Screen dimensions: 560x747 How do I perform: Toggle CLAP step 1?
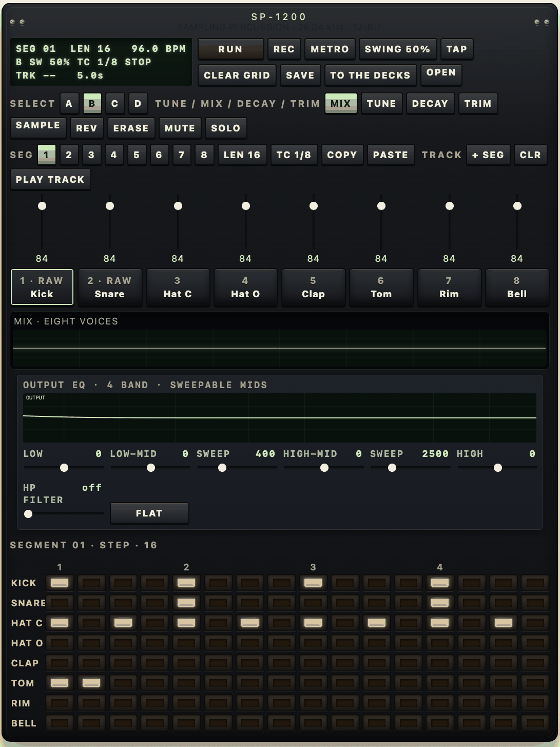tap(60, 663)
